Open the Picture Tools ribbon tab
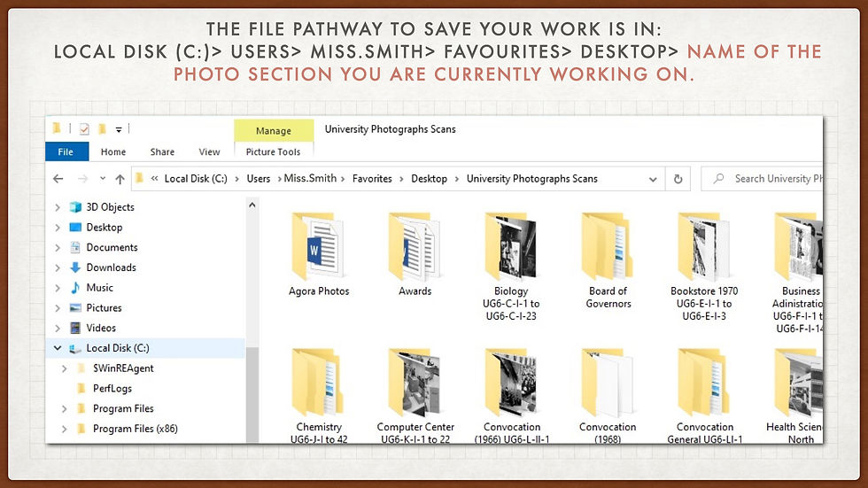Image resolution: width=868 pixels, height=488 pixels. tap(274, 151)
